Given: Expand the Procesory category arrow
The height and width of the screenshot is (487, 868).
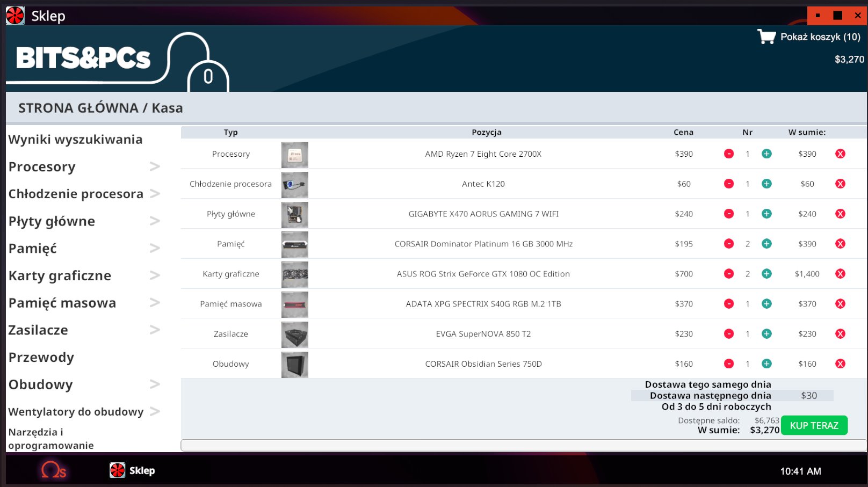Looking at the screenshot, I should click(x=155, y=167).
